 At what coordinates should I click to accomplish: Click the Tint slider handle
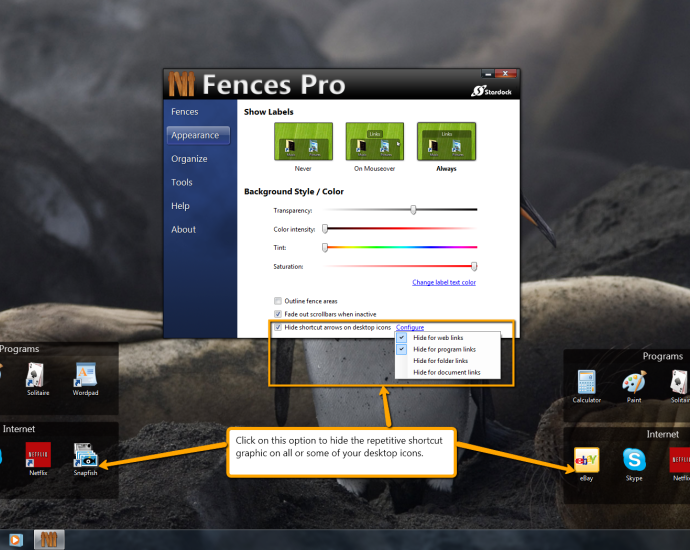tap(325, 247)
